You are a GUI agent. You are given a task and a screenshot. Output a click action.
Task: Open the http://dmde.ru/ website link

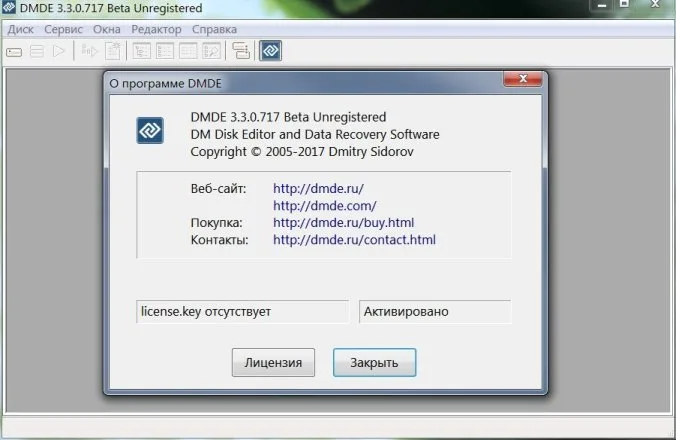(318, 188)
